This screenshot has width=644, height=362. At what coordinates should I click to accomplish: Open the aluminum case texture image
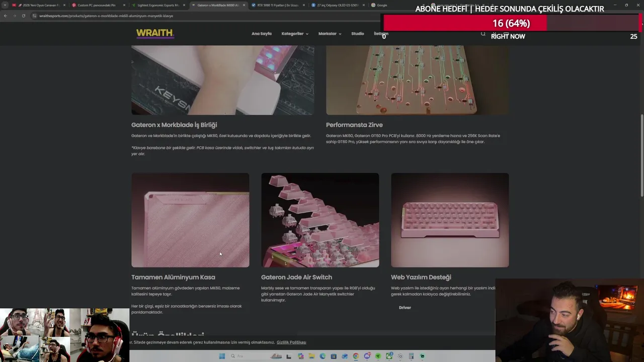pyautogui.click(x=190, y=220)
